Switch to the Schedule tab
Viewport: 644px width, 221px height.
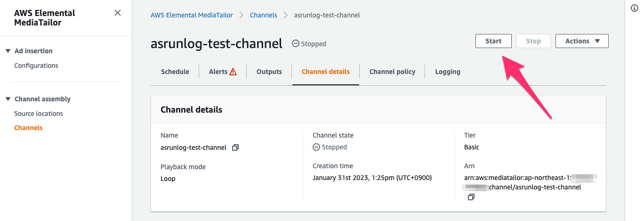click(175, 72)
